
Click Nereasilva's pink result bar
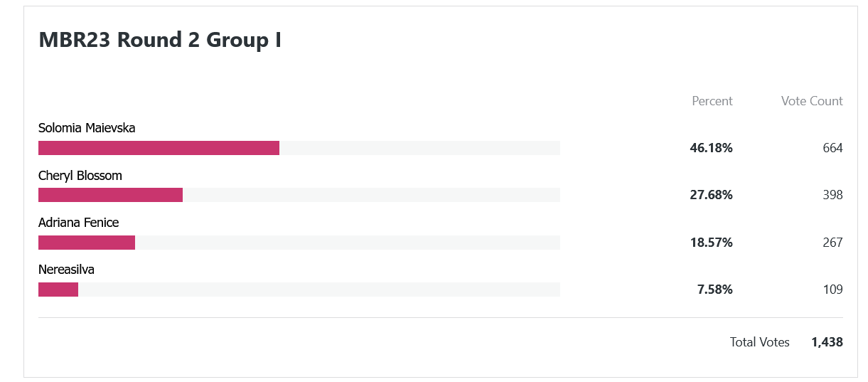pos(58,290)
